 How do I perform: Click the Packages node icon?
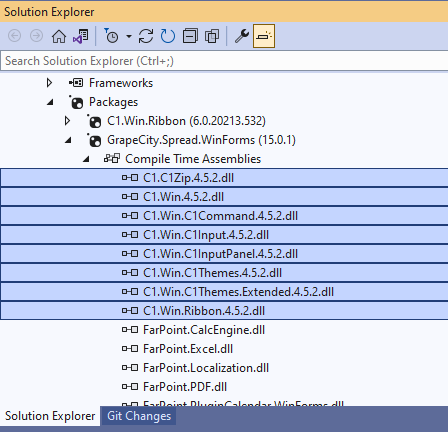point(76,102)
